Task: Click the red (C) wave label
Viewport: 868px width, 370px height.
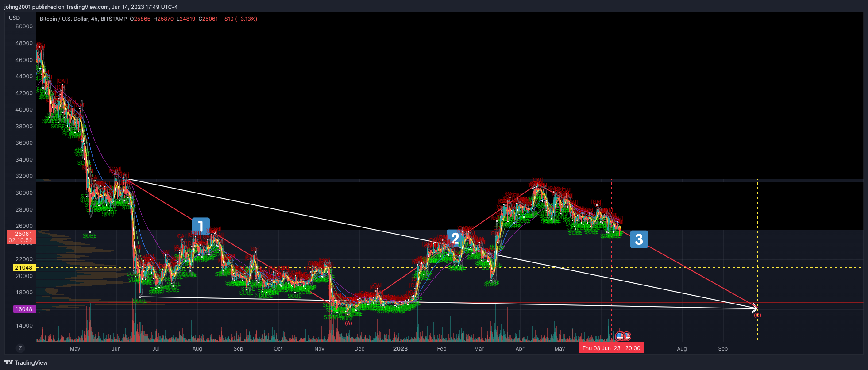Action: [757, 315]
